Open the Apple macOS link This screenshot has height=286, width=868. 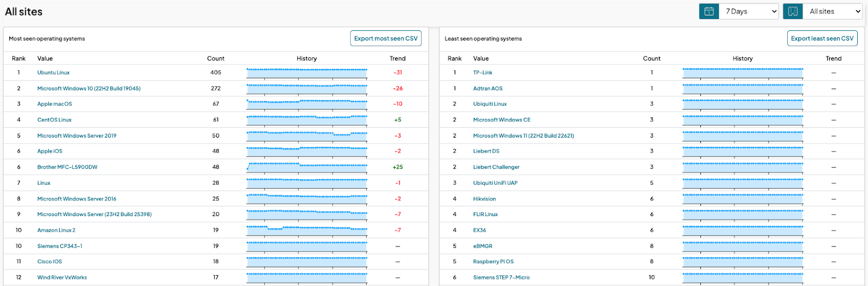coord(54,104)
